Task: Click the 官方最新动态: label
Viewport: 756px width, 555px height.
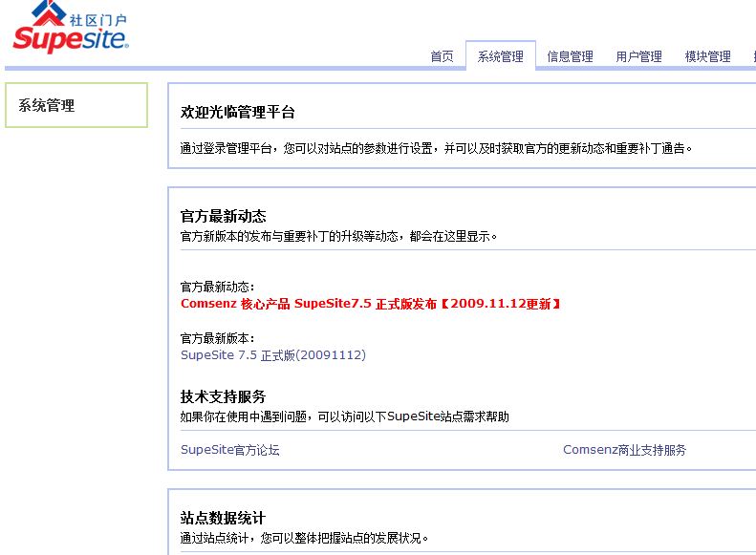Action: pyautogui.click(x=218, y=287)
